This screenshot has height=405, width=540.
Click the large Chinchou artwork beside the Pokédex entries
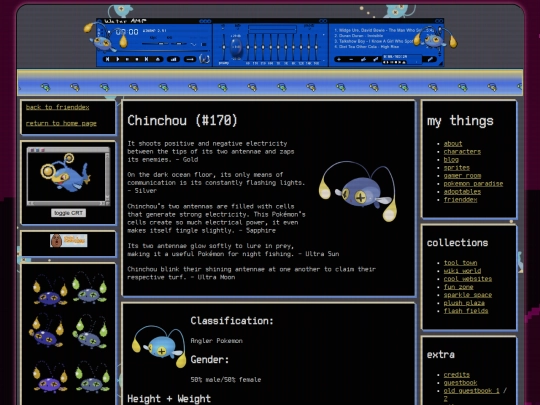[358, 191]
